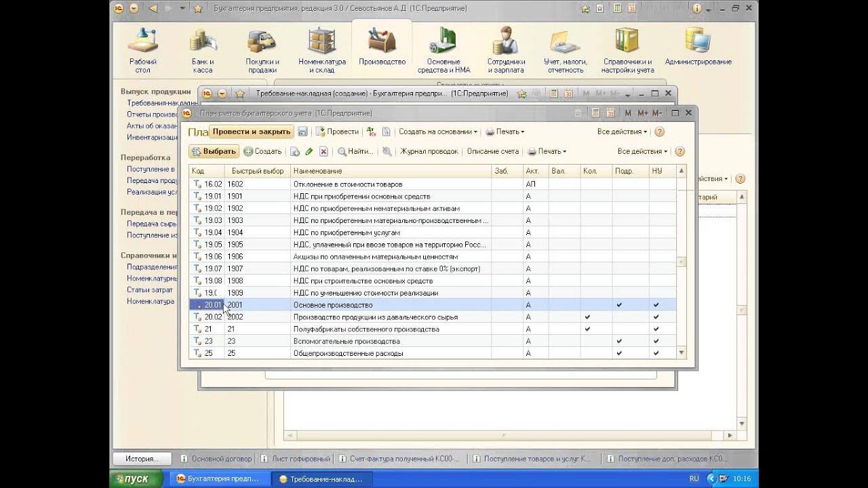Click the Найти... button

point(356,151)
